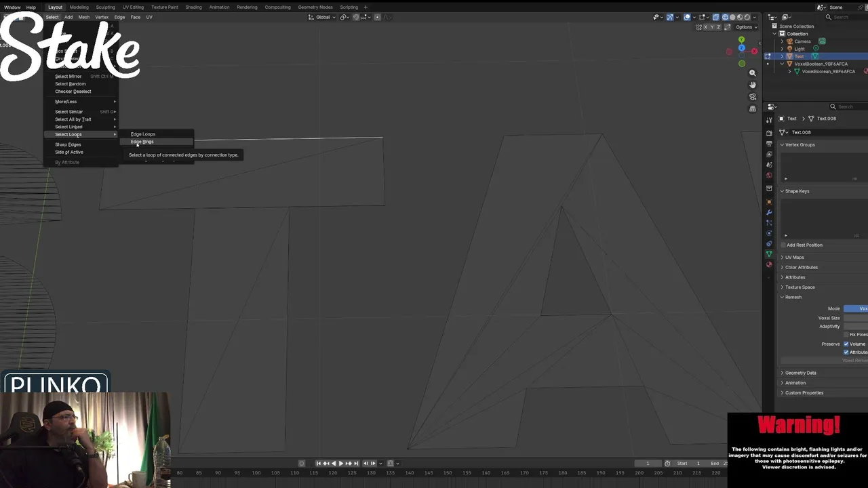The width and height of the screenshot is (868, 488).
Task: Enable Add Rest Position checkbox
Action: pos(783,245)
